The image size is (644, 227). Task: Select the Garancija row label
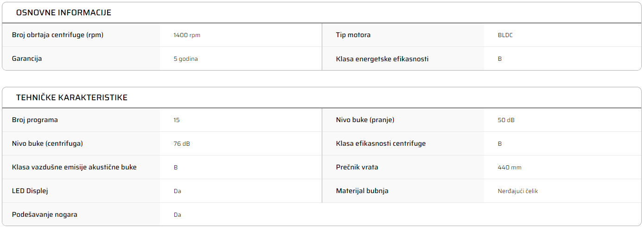tap(27, 58)
